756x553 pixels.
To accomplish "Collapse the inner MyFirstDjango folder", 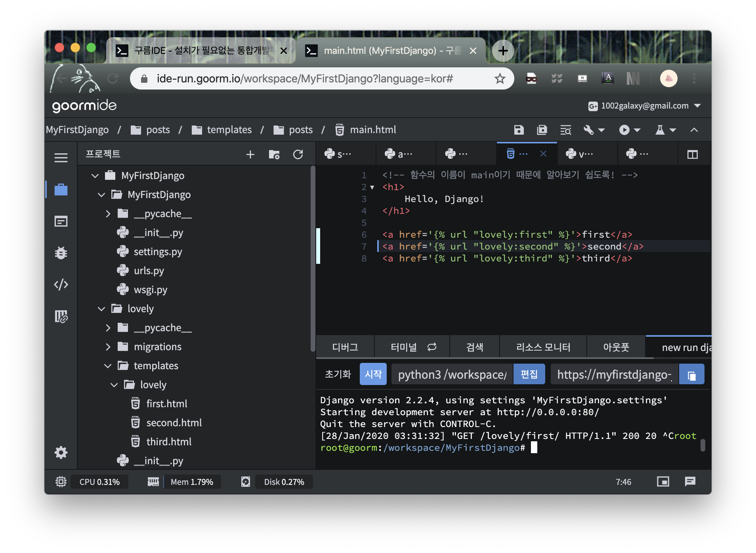I will 101,195.
